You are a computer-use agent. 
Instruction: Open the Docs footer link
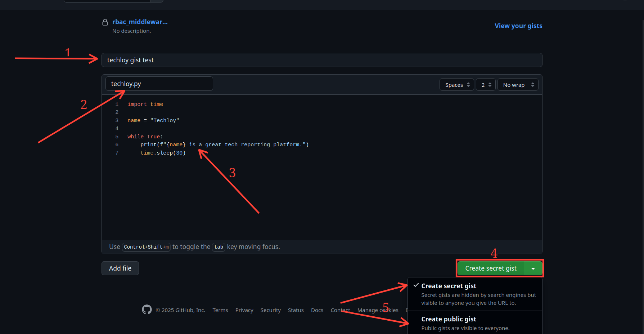click(x=317, y=310)
